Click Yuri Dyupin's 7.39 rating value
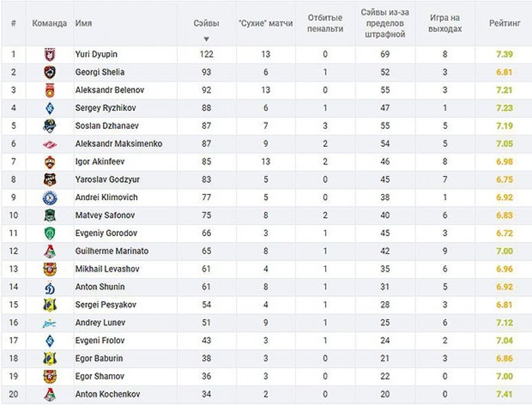This screenshot has width=532, height=406. tap(504, 54)
